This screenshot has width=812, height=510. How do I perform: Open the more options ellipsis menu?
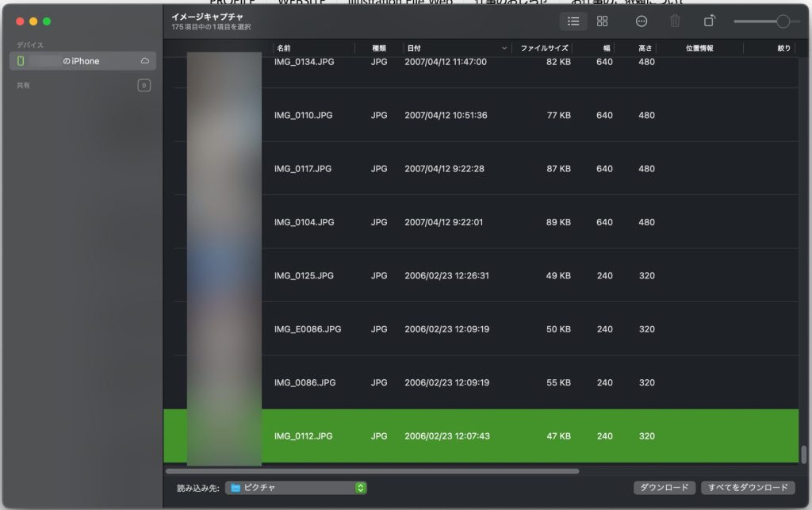[x=642, y=21]
